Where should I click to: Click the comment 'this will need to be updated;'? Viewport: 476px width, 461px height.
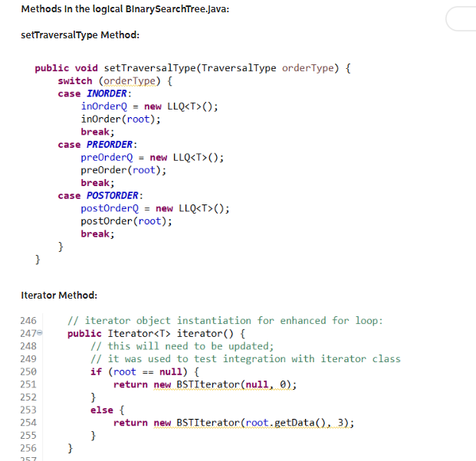pyautogui.click(x=182, y=346)
